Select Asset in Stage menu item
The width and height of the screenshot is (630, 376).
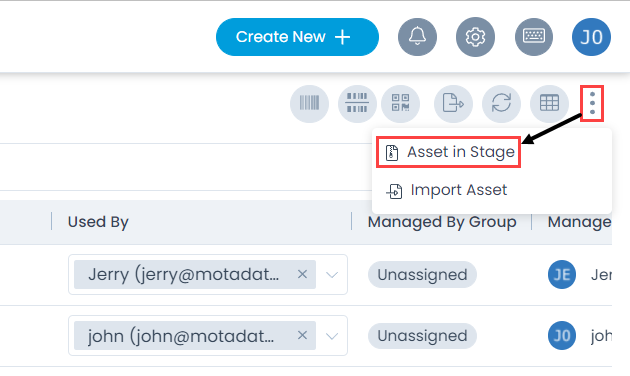449,152
